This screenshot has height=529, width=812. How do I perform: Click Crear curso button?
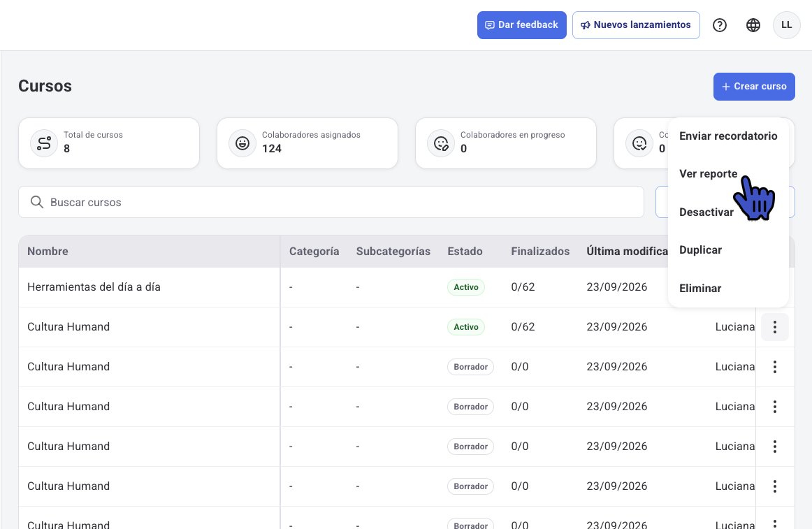tap(754, 87)
